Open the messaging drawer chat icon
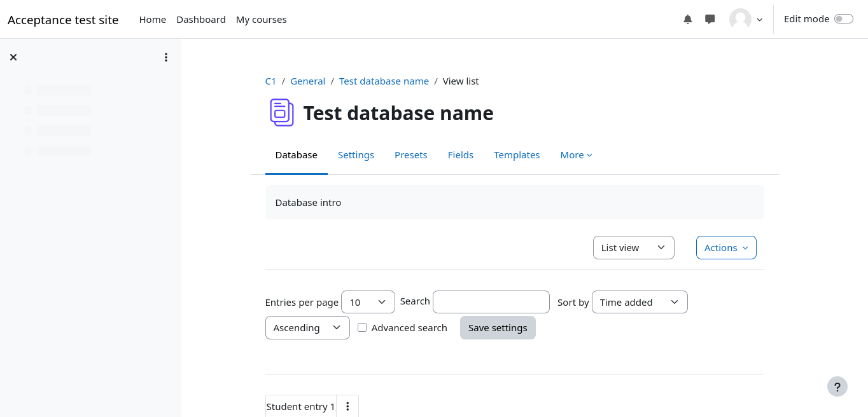This screenshot has width=868, height=417. (710, 20)
